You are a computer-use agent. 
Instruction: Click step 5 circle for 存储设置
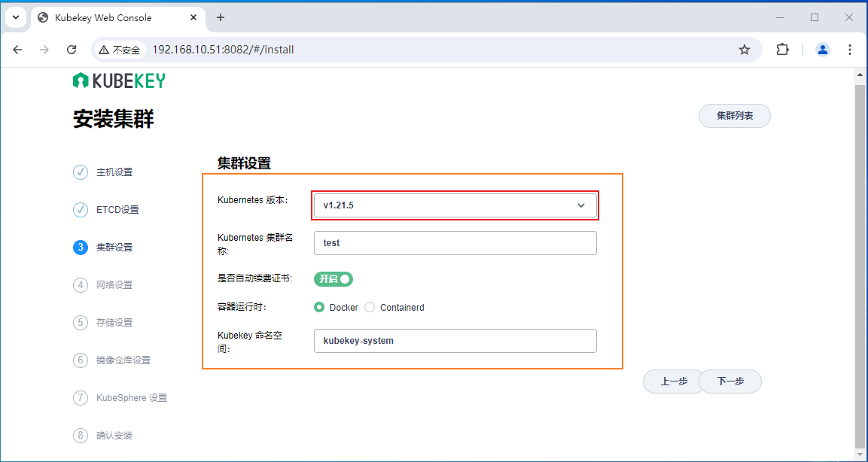[81, 323]
